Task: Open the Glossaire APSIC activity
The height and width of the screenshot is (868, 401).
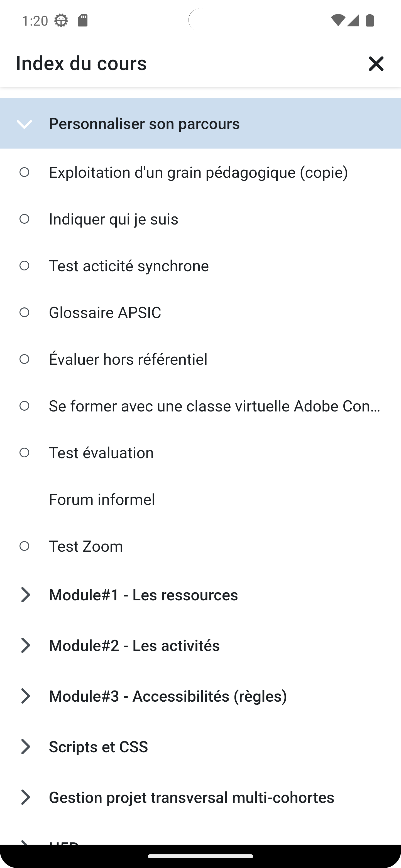Action: tap(105, 312)
